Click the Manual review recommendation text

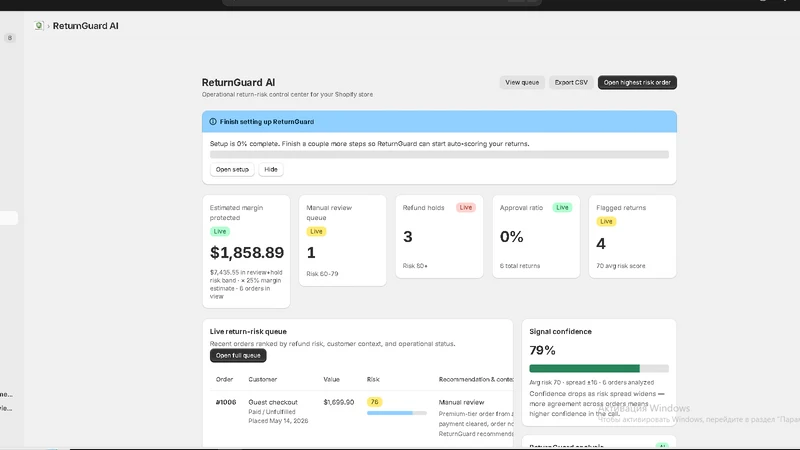pos(461,402)
